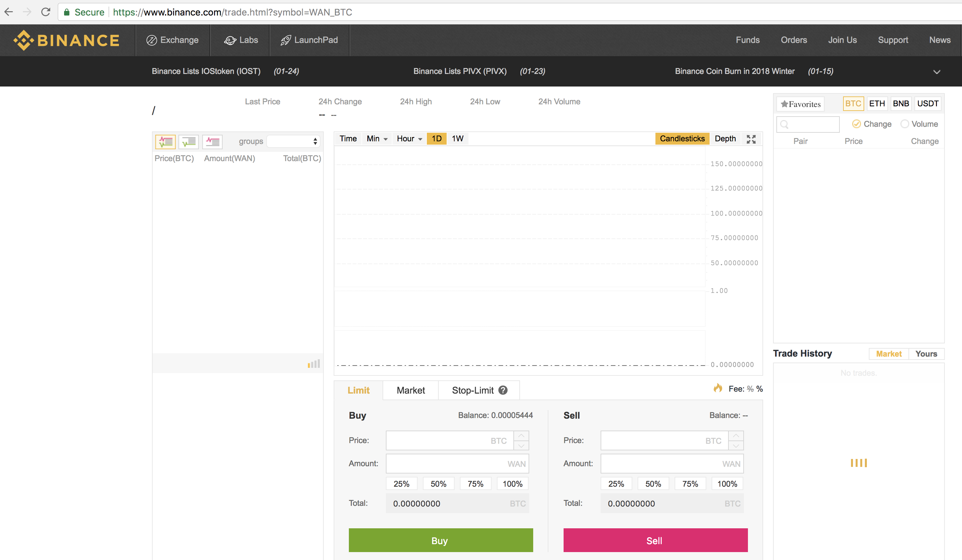Show sell orders only order book view
The image size is (962, 560).
[x=212, y=142]
